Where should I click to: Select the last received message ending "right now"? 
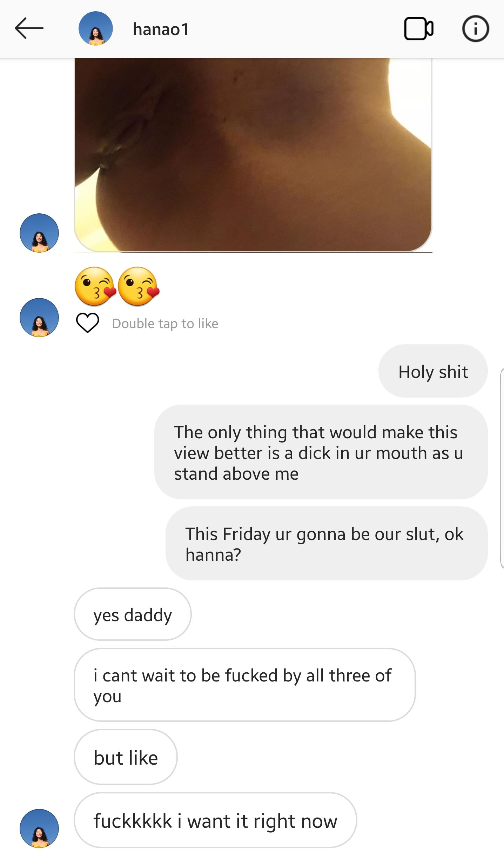[215, 820]
